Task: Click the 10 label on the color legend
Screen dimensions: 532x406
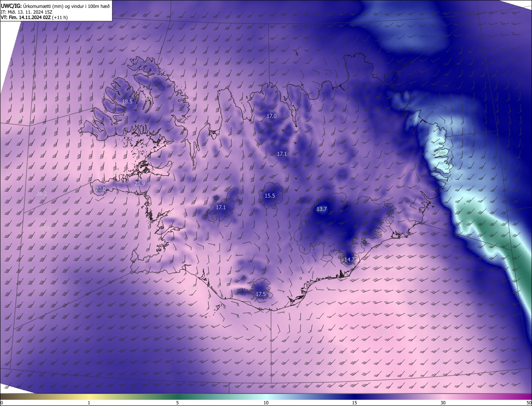Action: (x=266, y=403)
